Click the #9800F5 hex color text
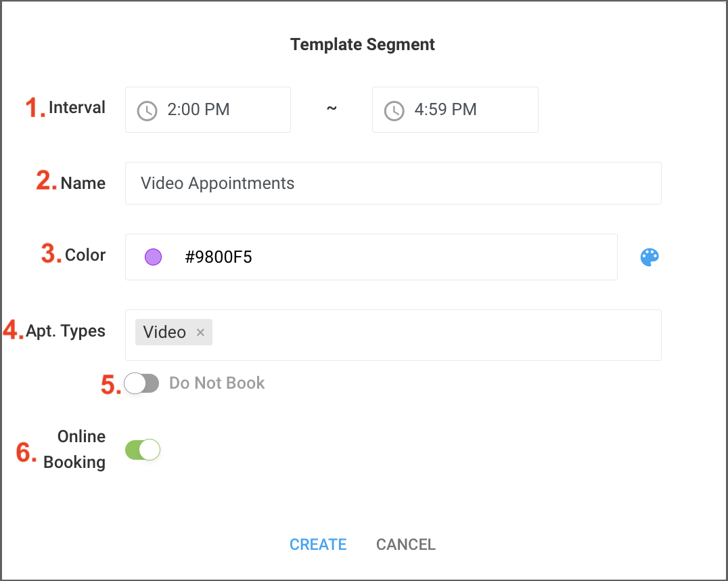 point(219,257)
